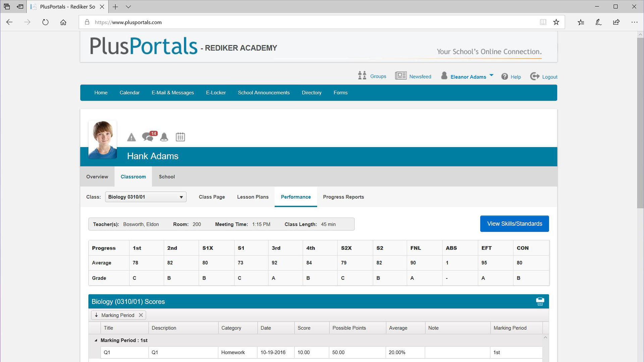The width and height of the screenshot is (644, 362).
Task: Click Hank Adams profile photo
Action: [103, 139]
